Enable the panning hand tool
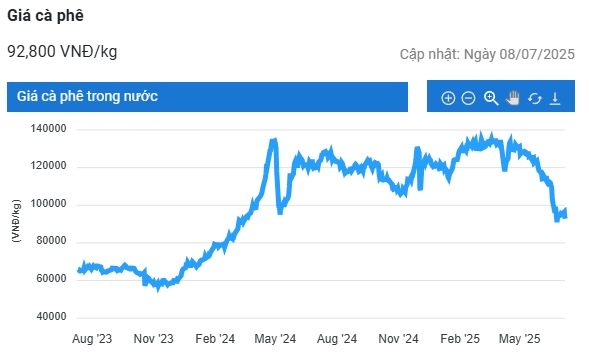This screenshot has height=363, width=589. click(513, 98)
